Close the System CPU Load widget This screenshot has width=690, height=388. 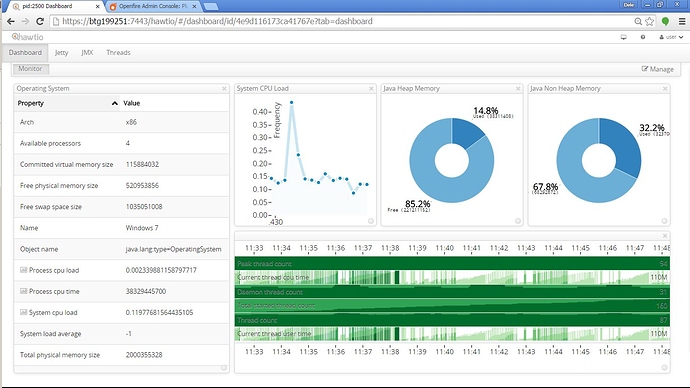pos(371,88)
